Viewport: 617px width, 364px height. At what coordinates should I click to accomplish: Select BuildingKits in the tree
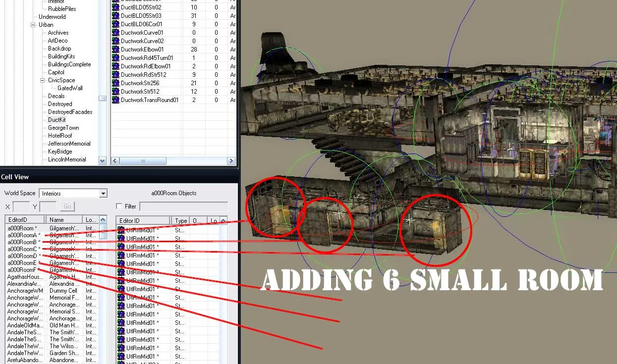(x=61, y=56)
